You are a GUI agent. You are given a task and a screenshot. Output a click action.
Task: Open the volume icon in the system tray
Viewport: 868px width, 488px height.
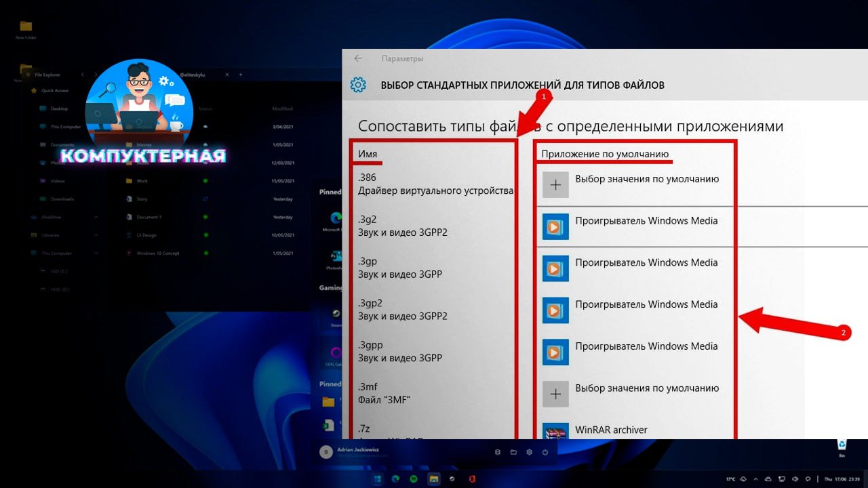click(x=794, y=479)
